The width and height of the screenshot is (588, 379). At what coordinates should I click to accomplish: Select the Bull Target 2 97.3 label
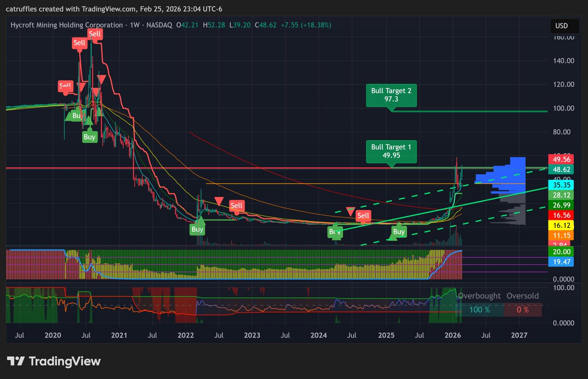392,95
